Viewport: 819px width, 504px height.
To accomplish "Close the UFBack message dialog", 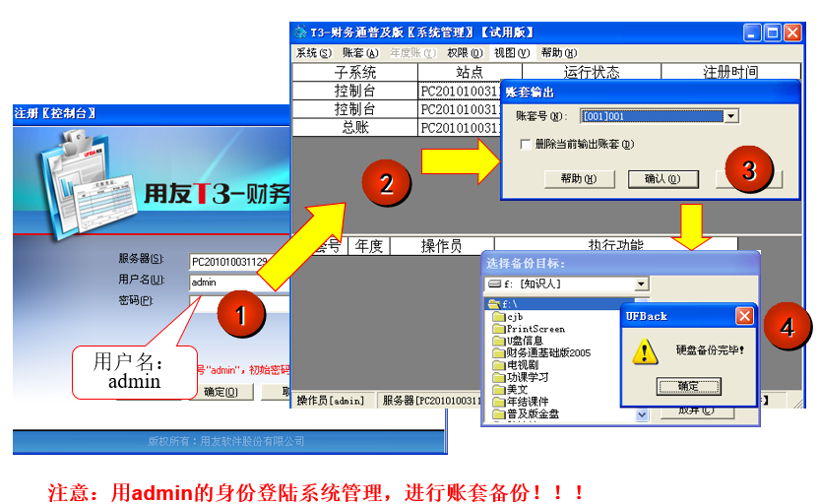I will pyautogui.click(x=744, y=316).
